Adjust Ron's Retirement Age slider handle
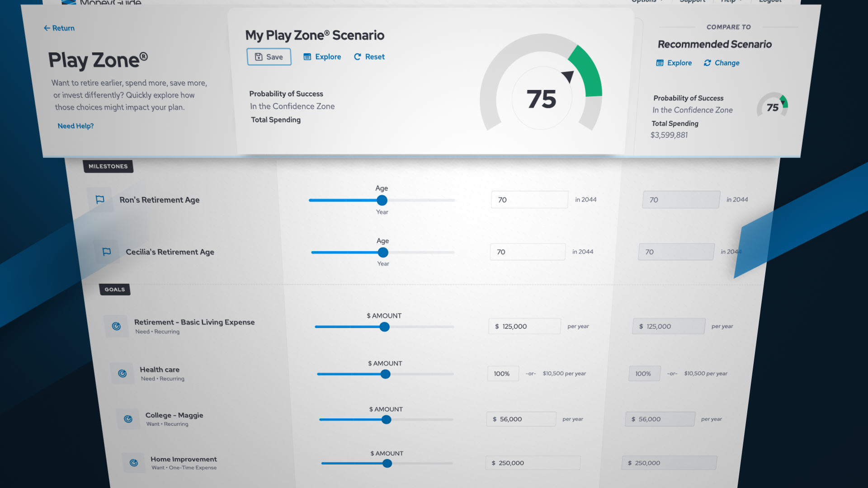 coord(382,200)
